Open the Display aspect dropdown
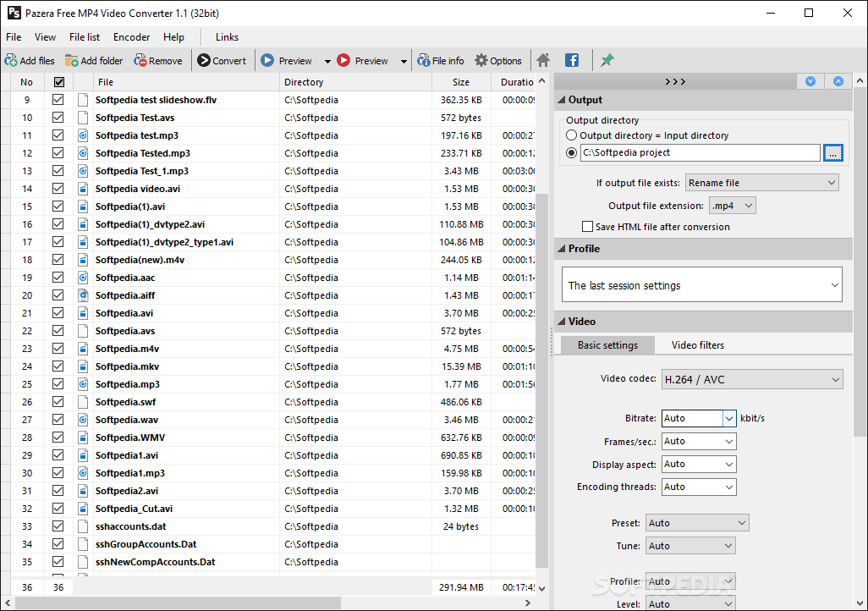 [699, 465]
